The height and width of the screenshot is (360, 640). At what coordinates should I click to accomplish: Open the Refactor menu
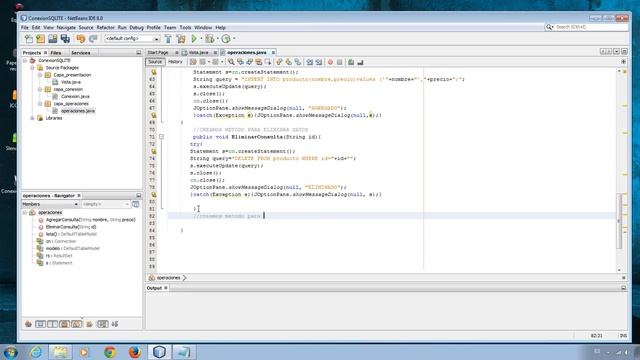point(105,27)
